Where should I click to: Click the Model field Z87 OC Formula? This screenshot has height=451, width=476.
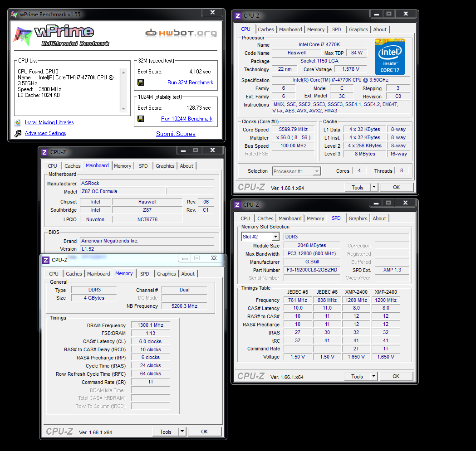tap(123, 191)
